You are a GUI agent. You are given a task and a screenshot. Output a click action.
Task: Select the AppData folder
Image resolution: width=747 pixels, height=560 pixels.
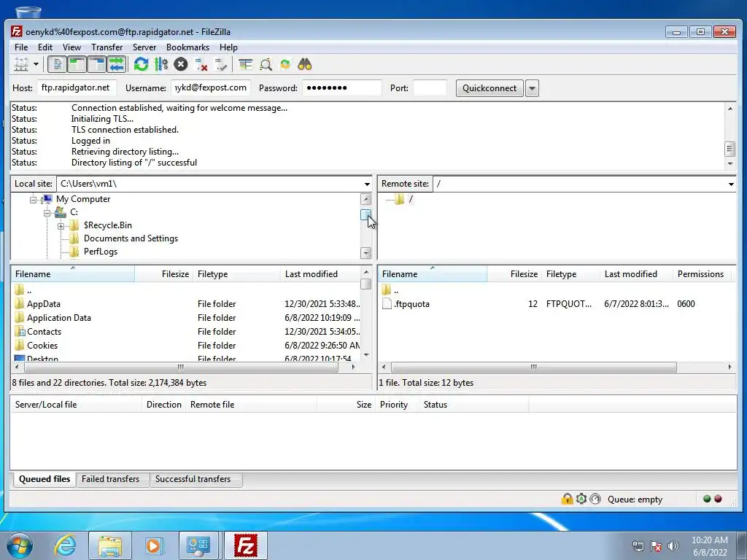43,304
